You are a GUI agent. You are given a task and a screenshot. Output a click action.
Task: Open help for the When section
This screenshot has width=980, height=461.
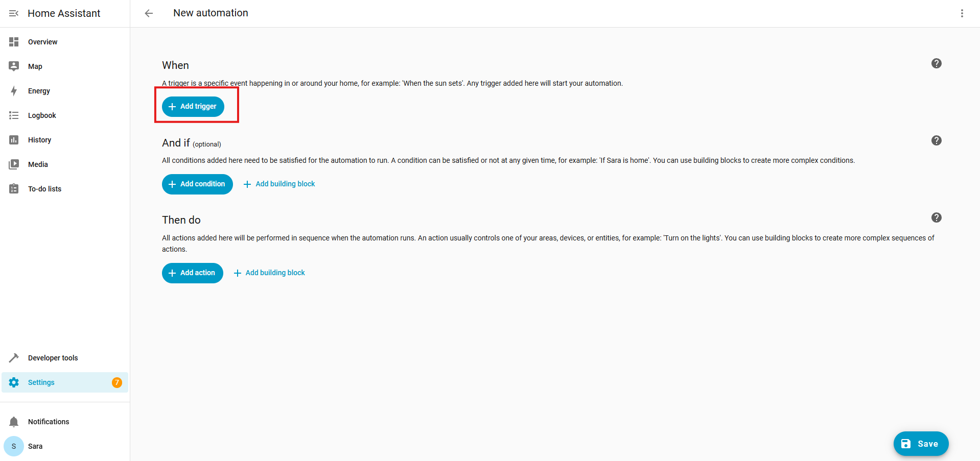[936, 63]
